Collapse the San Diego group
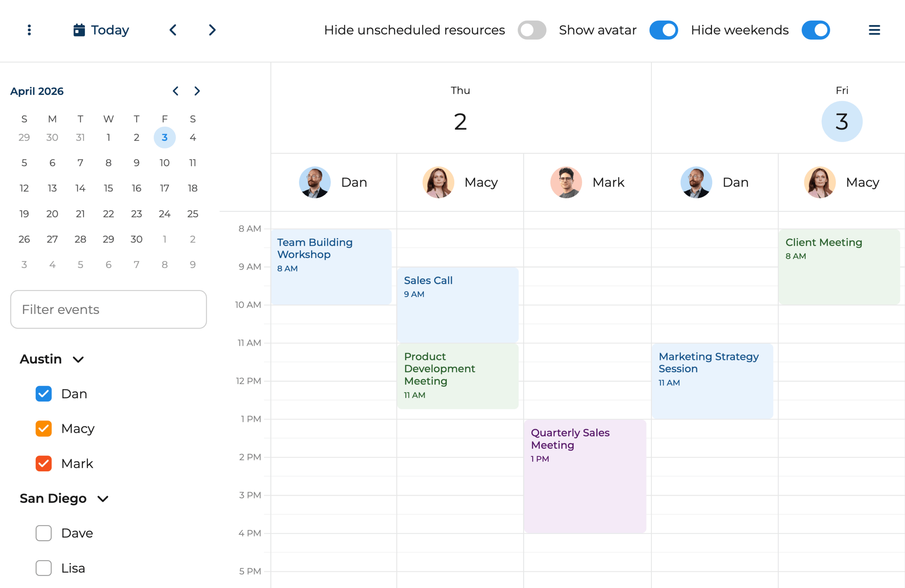Viewport: 905px width, 588px height. click(103, 499)
